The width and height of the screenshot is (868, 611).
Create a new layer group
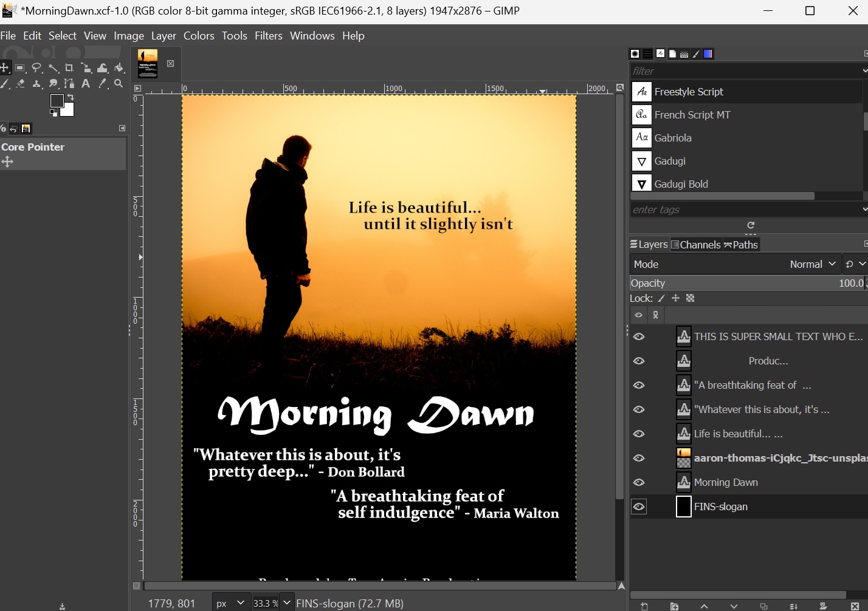[674, 606]
